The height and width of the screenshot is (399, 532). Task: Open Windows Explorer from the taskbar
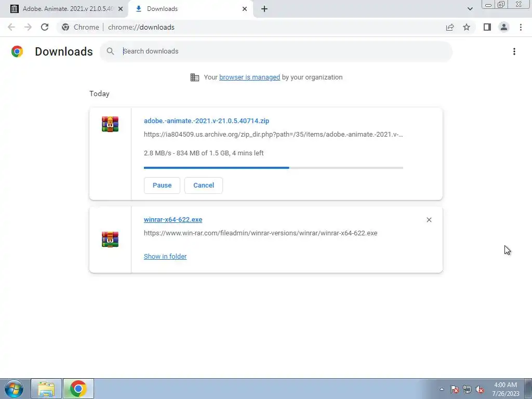pos(46,389)
